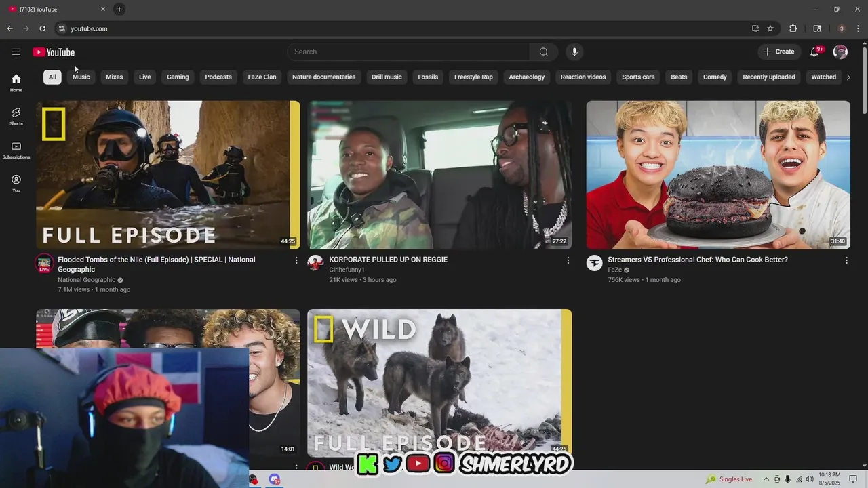Go to the Girlhefunny1 channel name link
This screenshot has width=868, height=488.
point(347,270)
